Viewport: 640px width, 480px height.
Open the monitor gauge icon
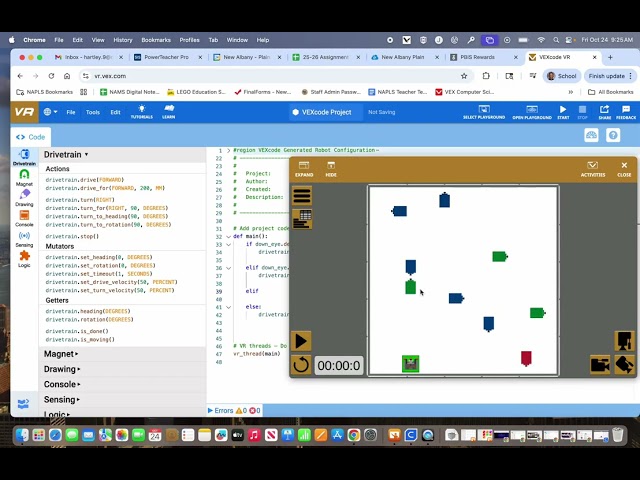(591, 135)
